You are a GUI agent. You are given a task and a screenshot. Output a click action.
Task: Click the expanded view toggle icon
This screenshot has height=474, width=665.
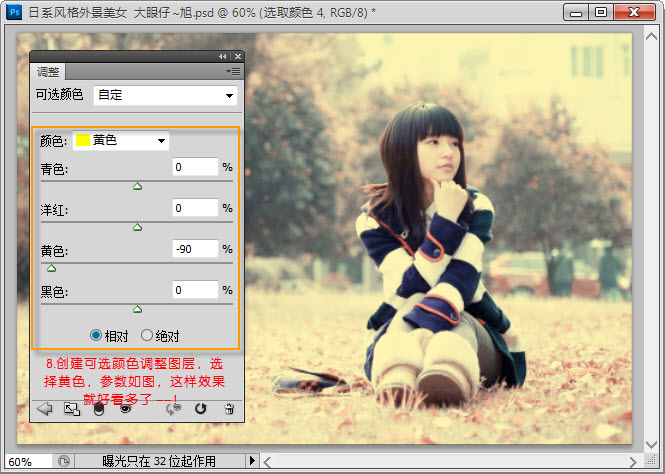click(72, 409)
